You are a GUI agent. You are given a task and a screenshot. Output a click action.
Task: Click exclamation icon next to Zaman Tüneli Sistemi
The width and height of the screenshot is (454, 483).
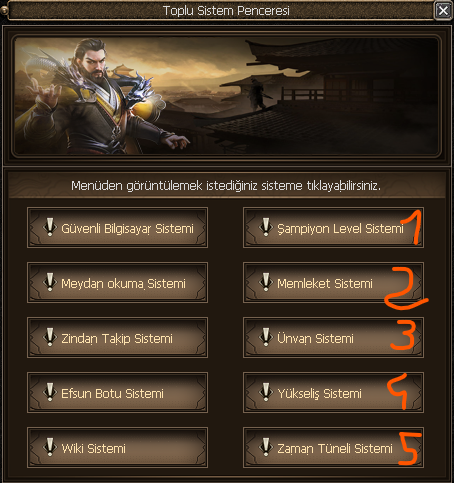click(266, 447)
